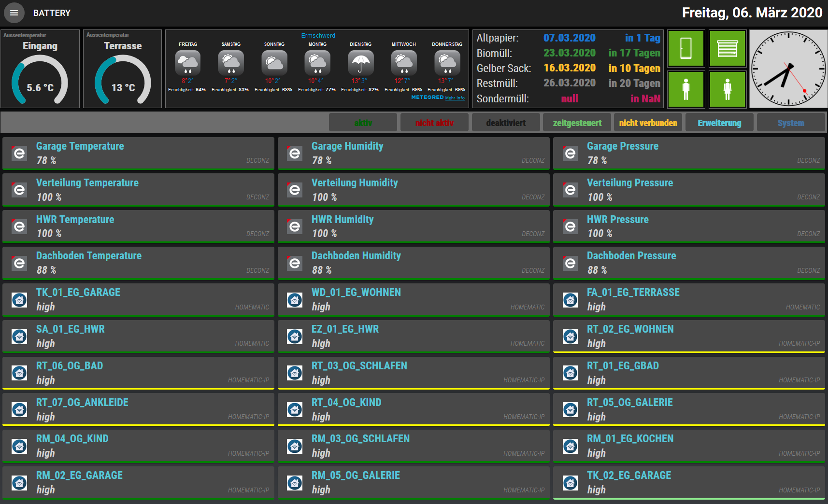Click the Dachboden Temperature '88 %' value

pyautogui.click(x=46, y=270)
